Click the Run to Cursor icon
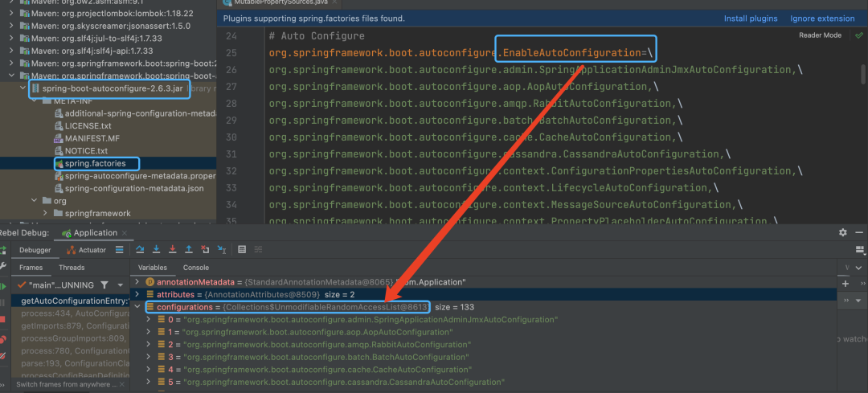Viewport: 868px width, 393px height. point(222,250)
